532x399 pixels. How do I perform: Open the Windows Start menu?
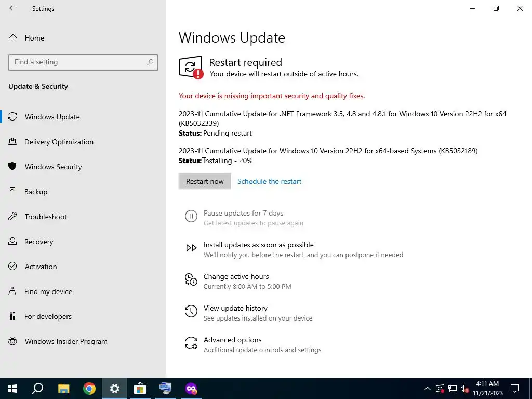12,389
